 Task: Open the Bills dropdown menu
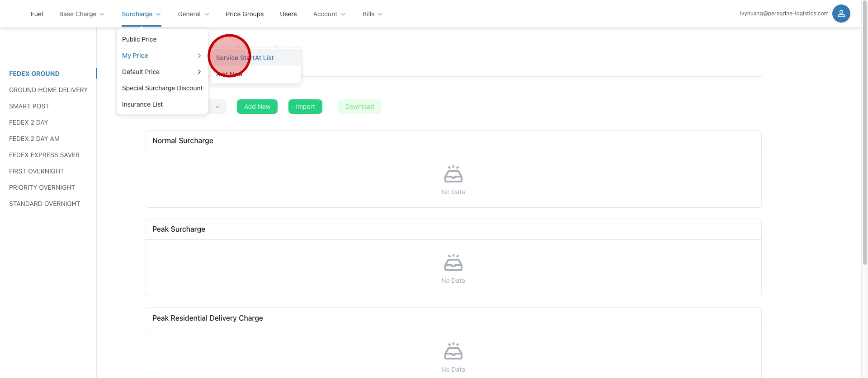coord(372,14)
